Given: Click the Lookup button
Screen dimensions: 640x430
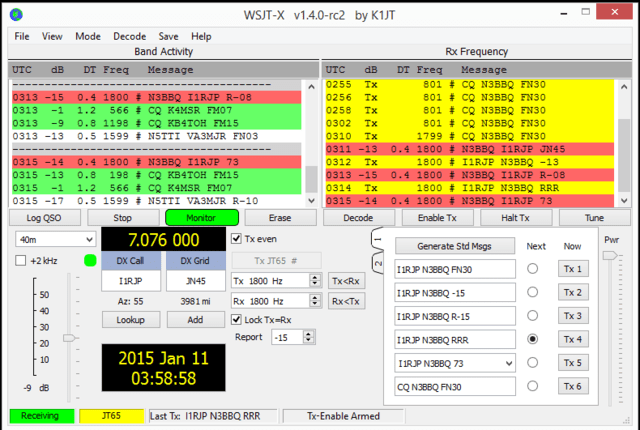Looking at the screenshot, I should pos(131,320).
